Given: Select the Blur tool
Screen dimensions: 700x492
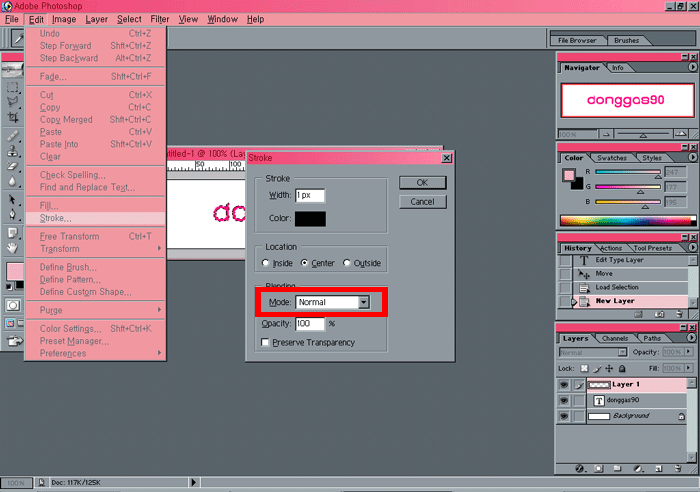Looking at the screenshot, I should point(12,181).
